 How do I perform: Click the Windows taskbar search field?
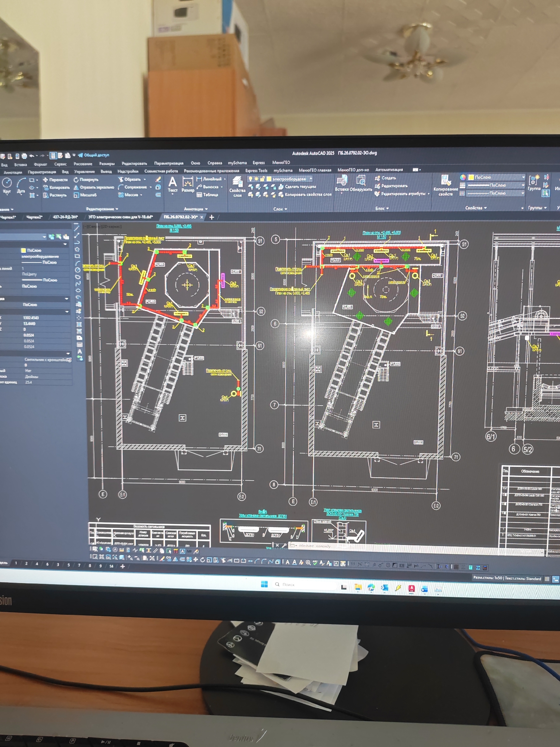coord(305,584)
